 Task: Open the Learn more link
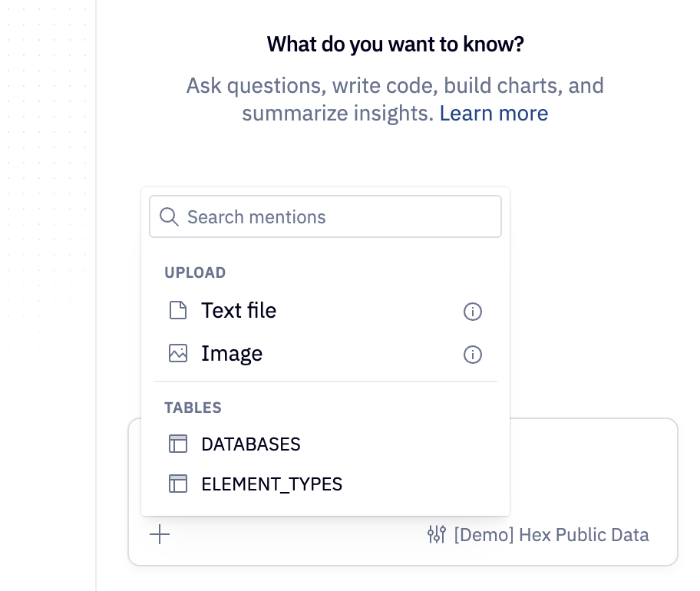pyautogui.click(x=494, y=113)
